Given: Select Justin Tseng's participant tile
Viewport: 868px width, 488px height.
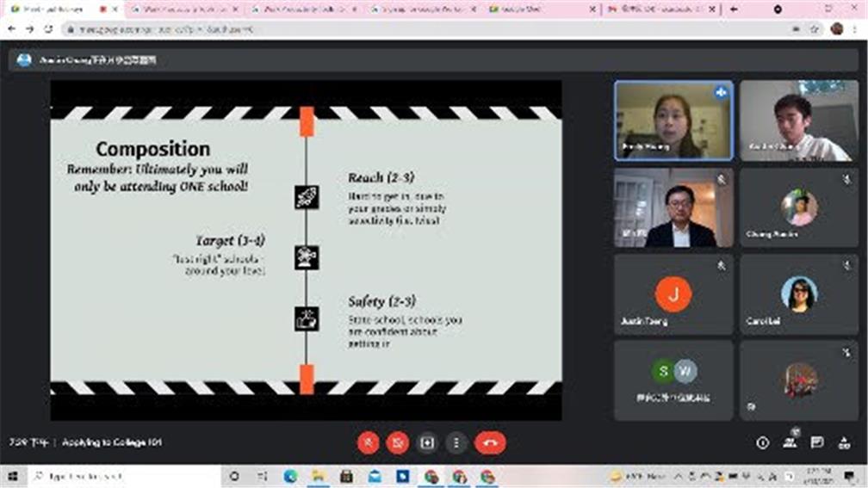Looking at the screenshot, I should pyautogui.click(x=673, y=294).
